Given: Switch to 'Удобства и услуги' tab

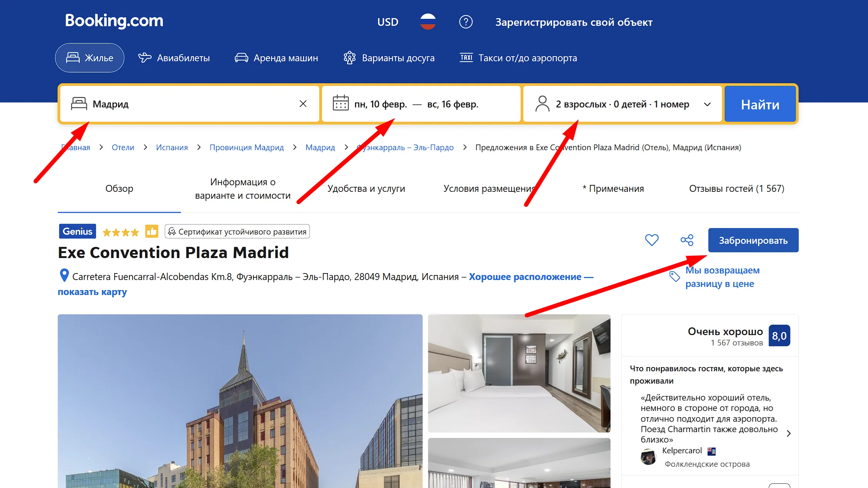Looking at the screenshot, I should pyautogui.click(x=366, y=188).
